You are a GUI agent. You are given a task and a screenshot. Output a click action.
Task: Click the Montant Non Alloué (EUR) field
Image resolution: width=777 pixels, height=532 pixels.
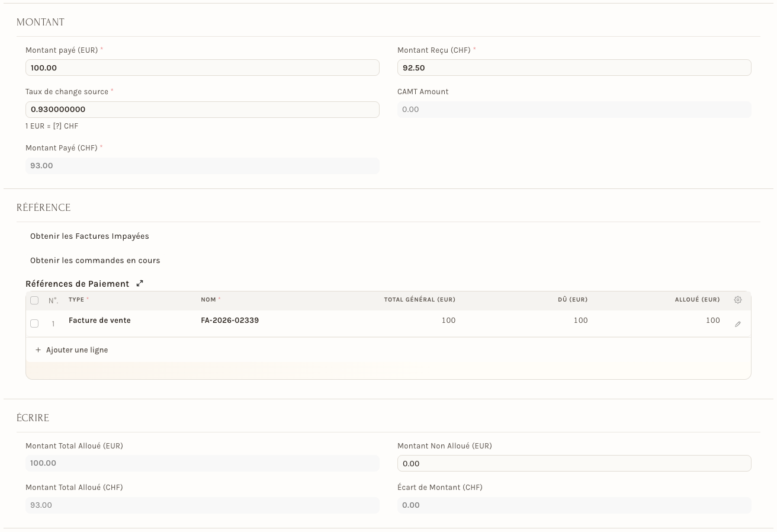[x=574, y=463]
